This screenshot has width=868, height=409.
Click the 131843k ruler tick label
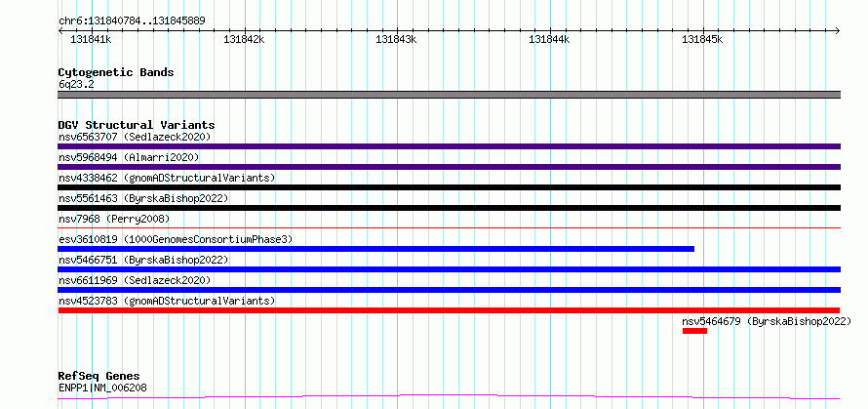[396, 40]
